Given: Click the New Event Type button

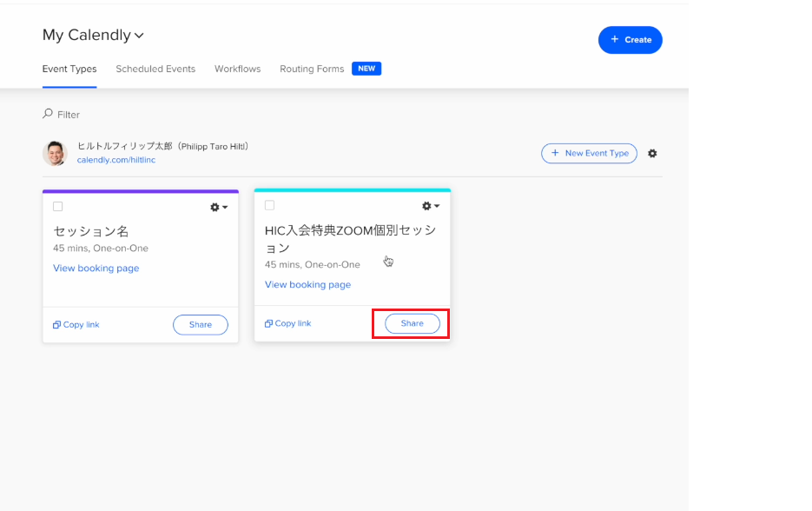Looking at the screenshot, I should [590, 154].
